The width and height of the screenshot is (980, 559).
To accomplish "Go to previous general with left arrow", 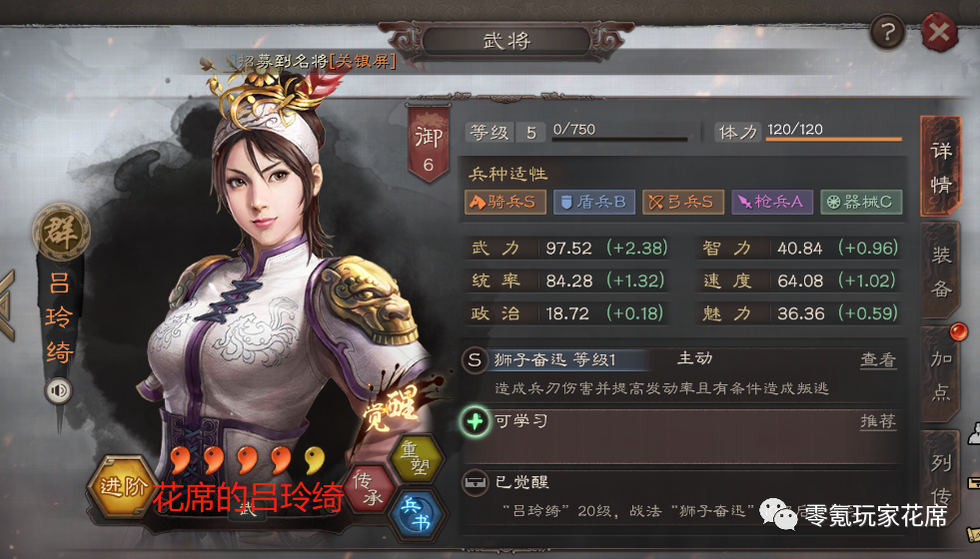I will (x=7, y=305).
